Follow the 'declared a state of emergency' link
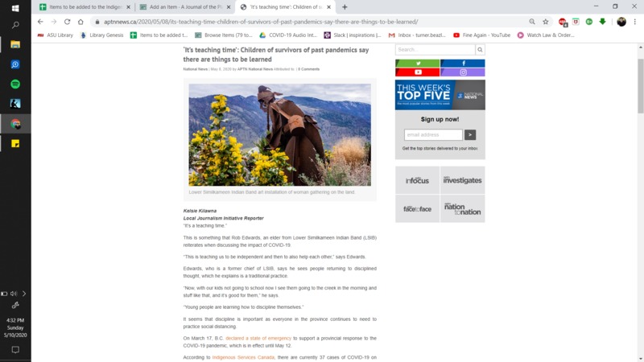 point(258,338)
